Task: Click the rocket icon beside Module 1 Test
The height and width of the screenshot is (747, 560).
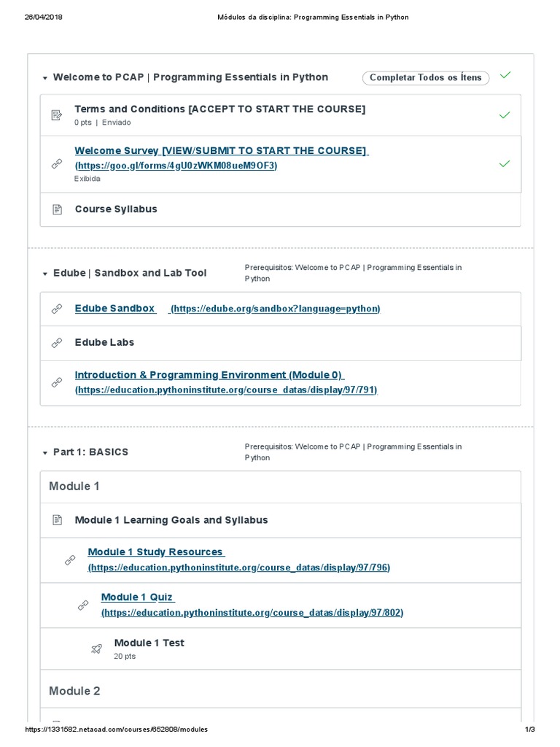Action: (96, 649)
